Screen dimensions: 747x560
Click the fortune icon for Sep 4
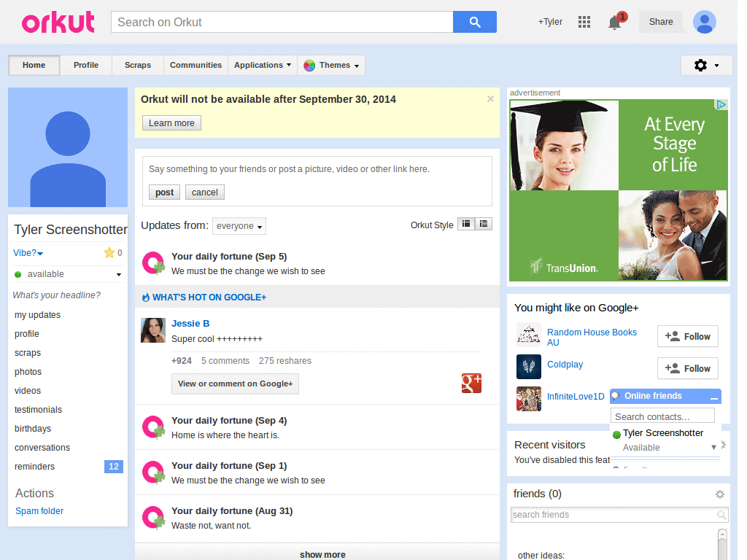click(x=153, y=427)
